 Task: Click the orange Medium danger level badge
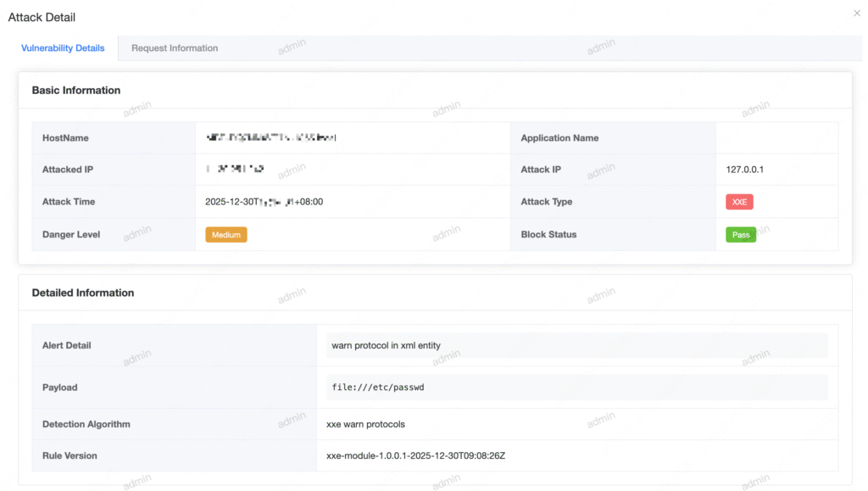coord(226,235)
